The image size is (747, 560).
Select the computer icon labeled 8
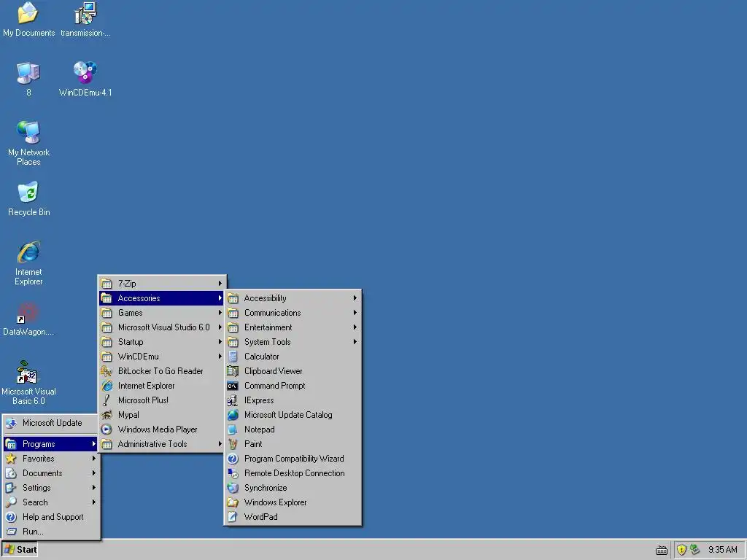[28, 79]
